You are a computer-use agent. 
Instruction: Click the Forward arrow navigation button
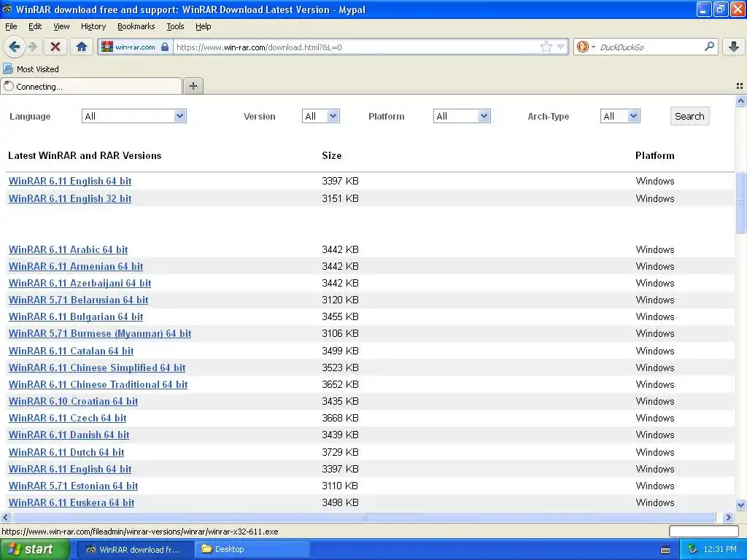tap(32, 47)
